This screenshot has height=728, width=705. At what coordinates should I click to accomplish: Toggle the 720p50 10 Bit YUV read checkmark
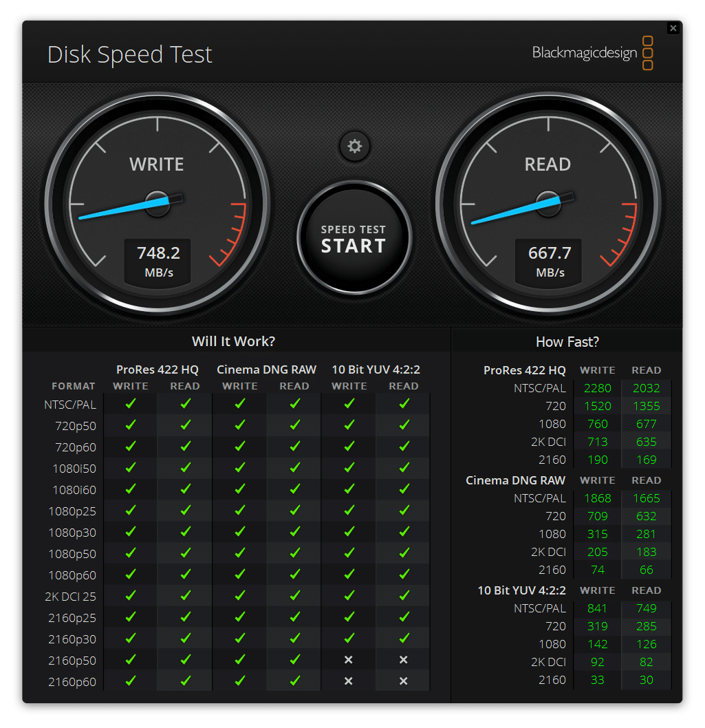[403, 426]
